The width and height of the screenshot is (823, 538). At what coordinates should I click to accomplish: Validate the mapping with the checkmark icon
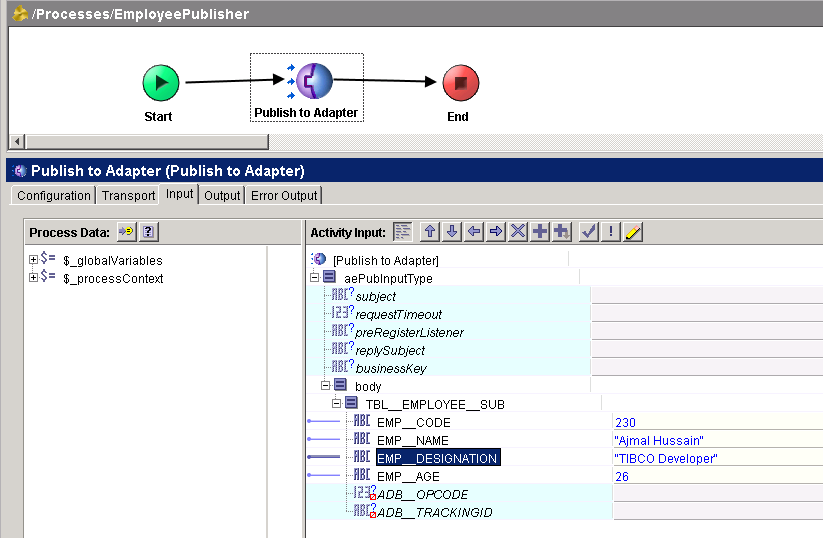pos(589,231)
